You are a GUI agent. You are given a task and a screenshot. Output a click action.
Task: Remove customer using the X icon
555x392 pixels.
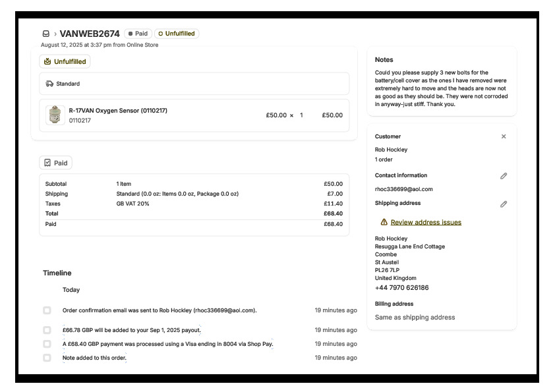504,136
